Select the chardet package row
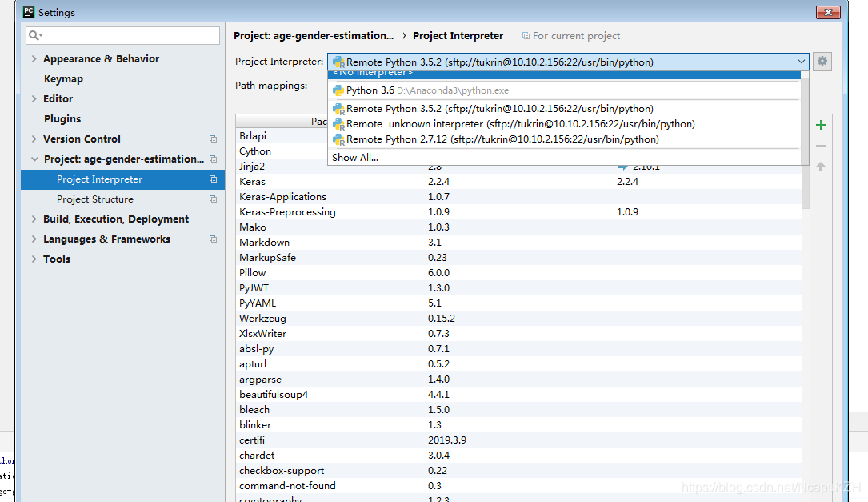 point(518,456)
